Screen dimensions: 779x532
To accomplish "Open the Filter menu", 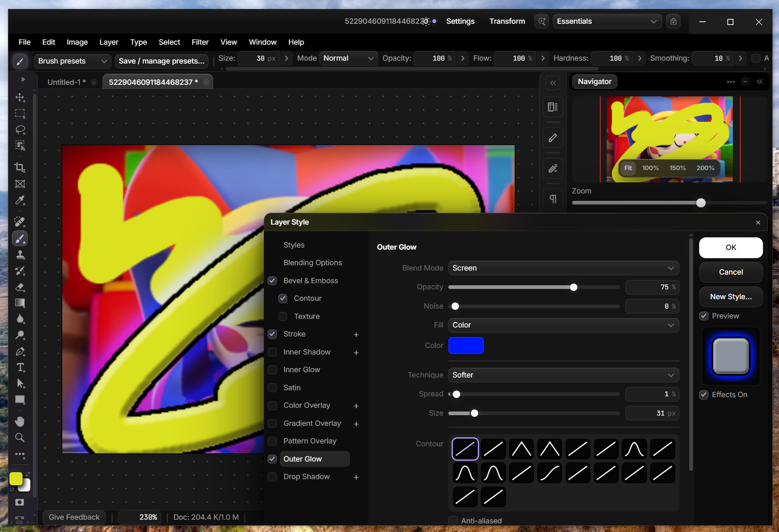I will (200, 42).
